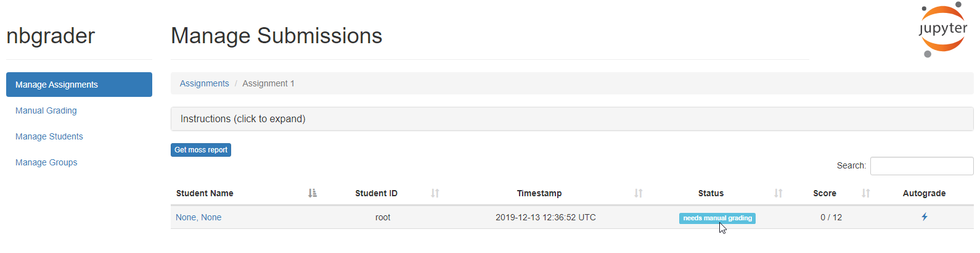Click the Get moss report button
Viewport: 980px width, 253px height.
click(201, 150)
